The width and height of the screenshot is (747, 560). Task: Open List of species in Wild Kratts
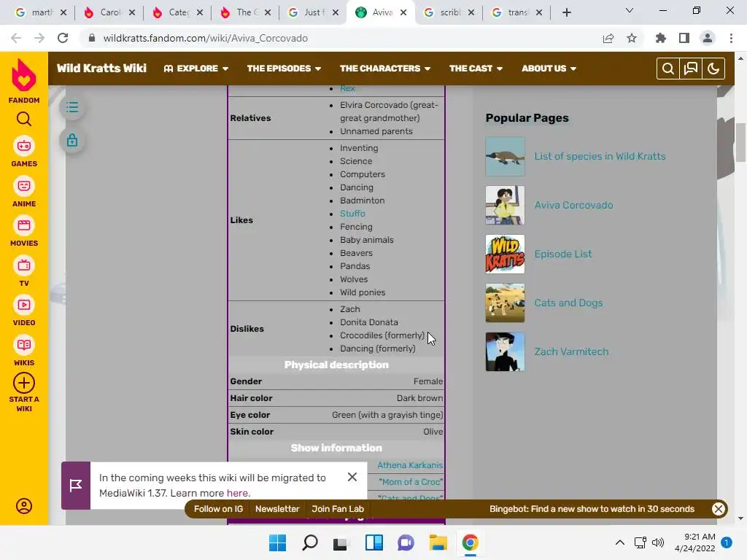click(x=600, y=156)
